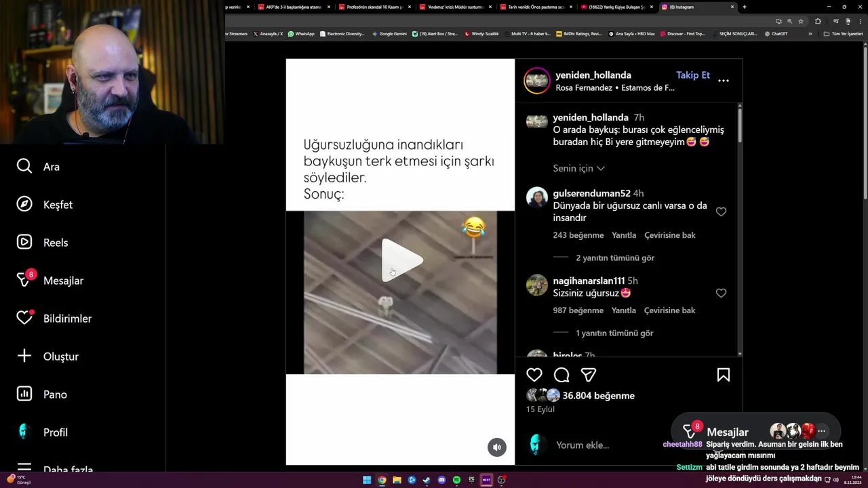The height and width of the screenshot is (488, 868).
Task: Click gulserenduman52 avatar thumbnail
Action: tap(537, 197)
